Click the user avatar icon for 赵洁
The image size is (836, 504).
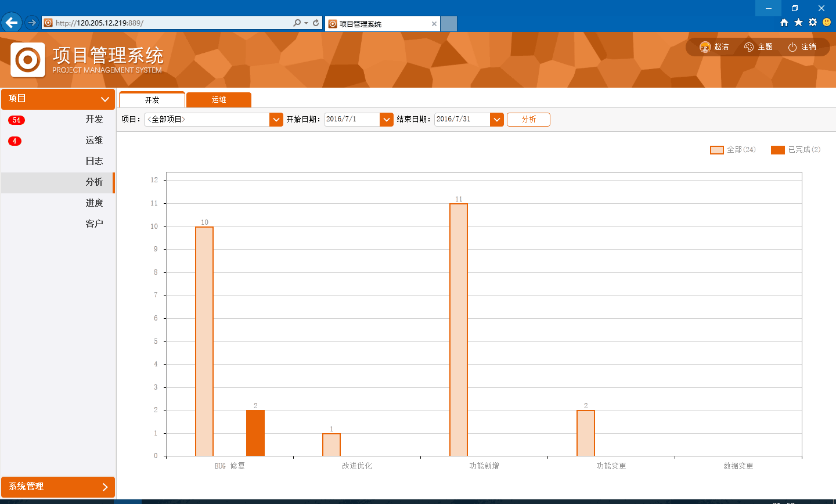705,47
